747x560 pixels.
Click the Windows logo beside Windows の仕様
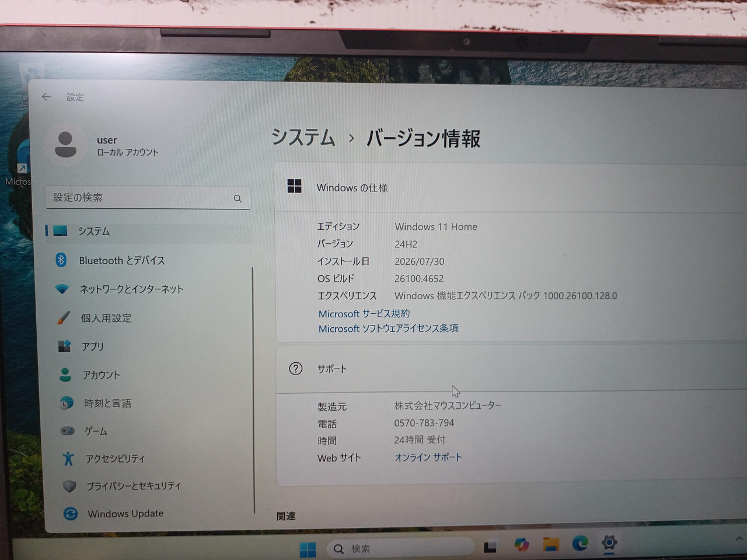click(295, 186)
